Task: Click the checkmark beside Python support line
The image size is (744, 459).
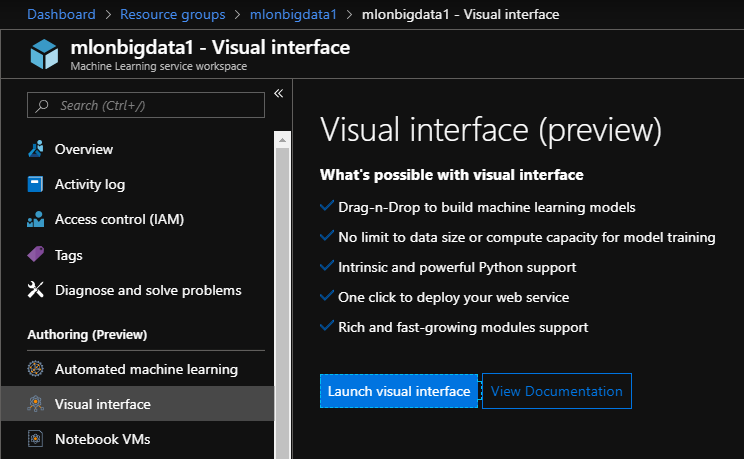Action: pyautogui.click(x=326, y=266)
